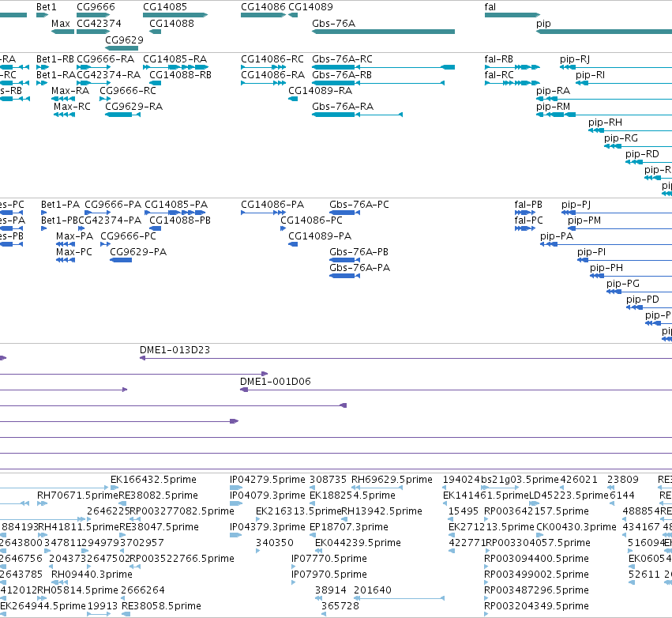Select EST RP003487296.5prime

pyautogui.click(x=536, y=590)
